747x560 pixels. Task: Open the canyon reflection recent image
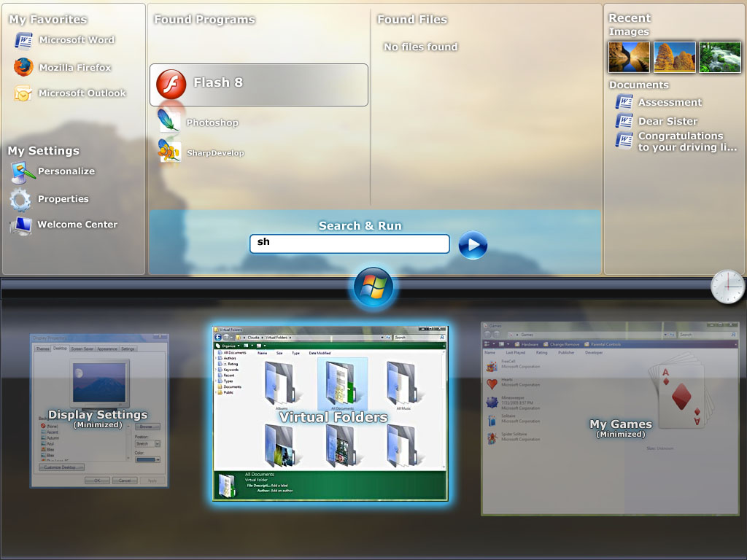[x=629, y=57]
